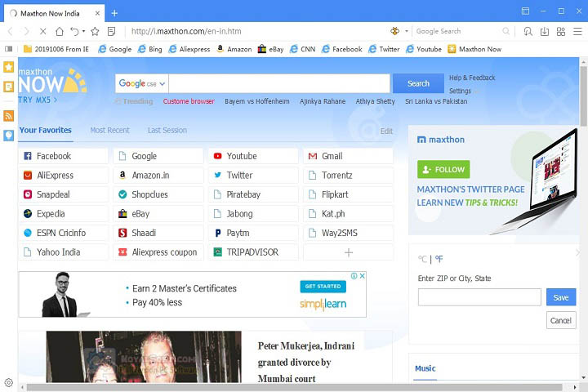Click the window layout icon in title bar
This screenshot has height=392, width=588.
[x=525, y=11]
